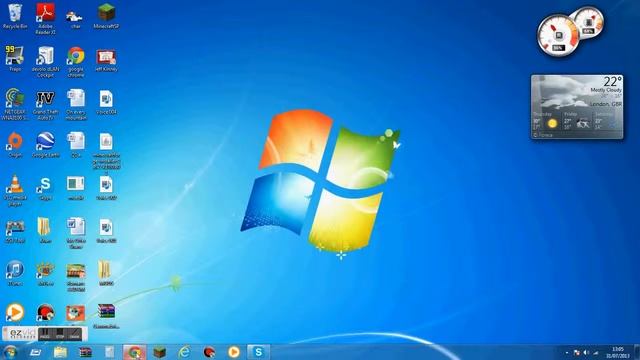Launch Minecraft from the taskbar
The width and height of the screenshot is (640, 360).
(x=160, y=352)
